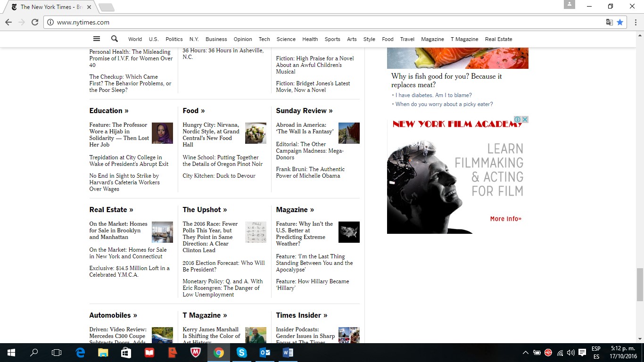Click 'When do you worry about a picky eater?'
644x362 pixels.
(x=444, y=104)
